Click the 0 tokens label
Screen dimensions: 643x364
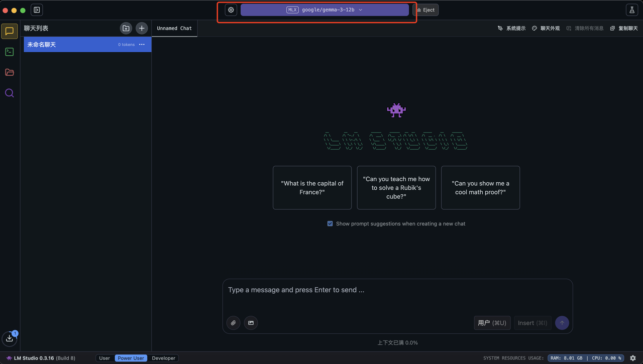[127, 45]
